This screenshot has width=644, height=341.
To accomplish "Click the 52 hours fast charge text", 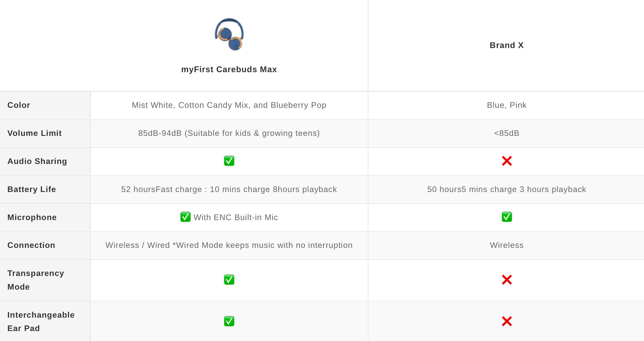I will tap(229, 189).
